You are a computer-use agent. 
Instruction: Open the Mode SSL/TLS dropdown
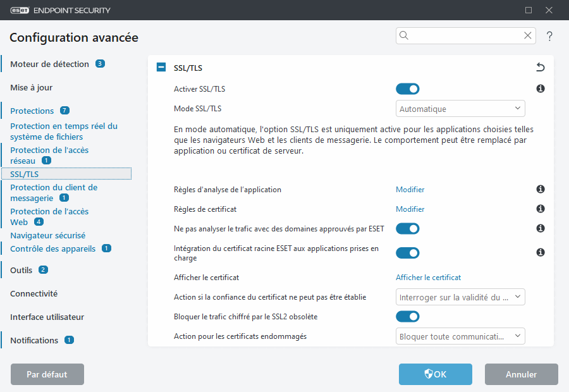(460, 109)
